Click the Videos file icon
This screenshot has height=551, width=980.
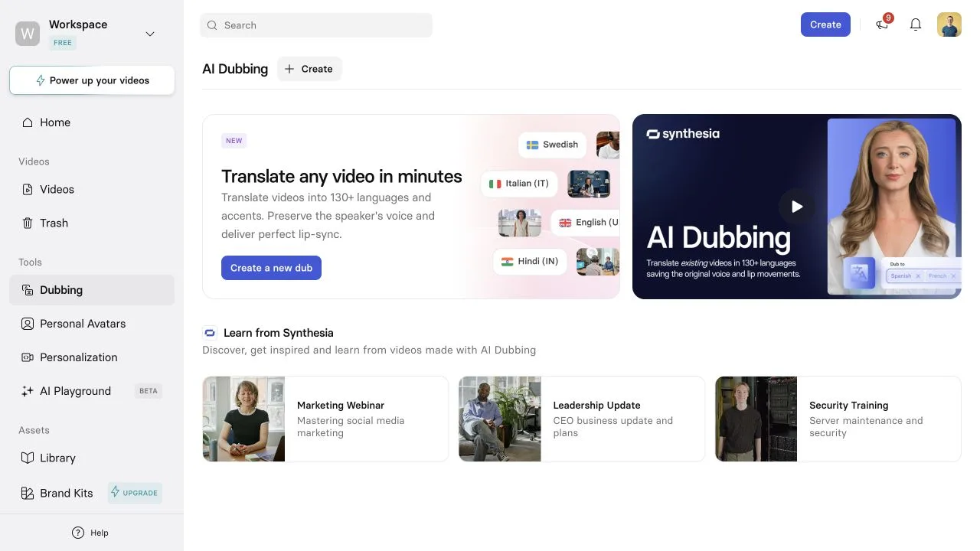(x=28, y=189)
